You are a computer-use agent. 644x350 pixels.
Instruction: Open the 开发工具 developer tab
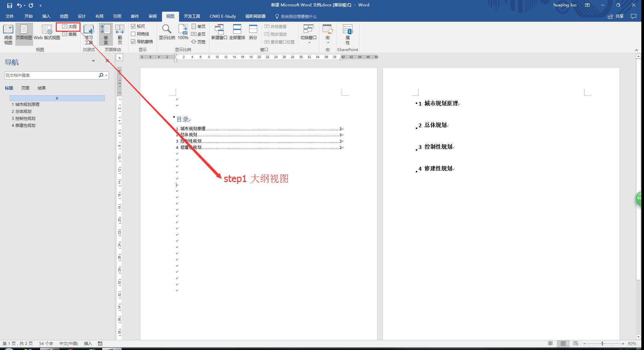tap(192, 16)
